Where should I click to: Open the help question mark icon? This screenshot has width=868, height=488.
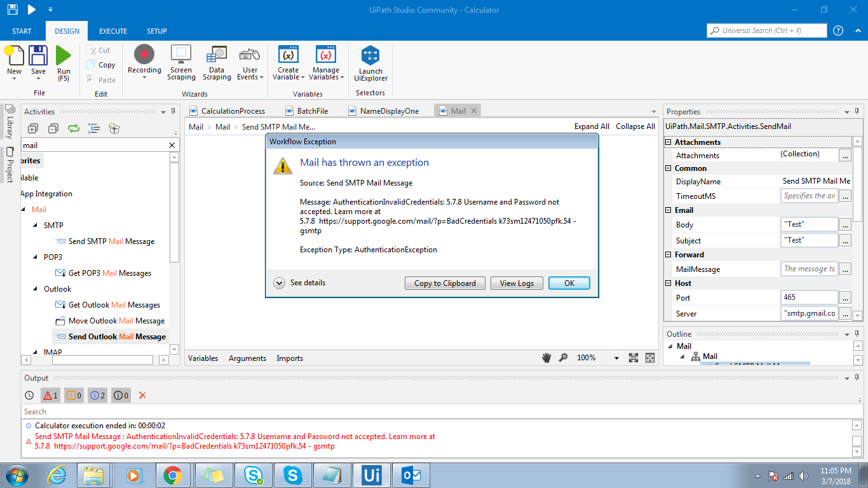click(x=838, y=30)
